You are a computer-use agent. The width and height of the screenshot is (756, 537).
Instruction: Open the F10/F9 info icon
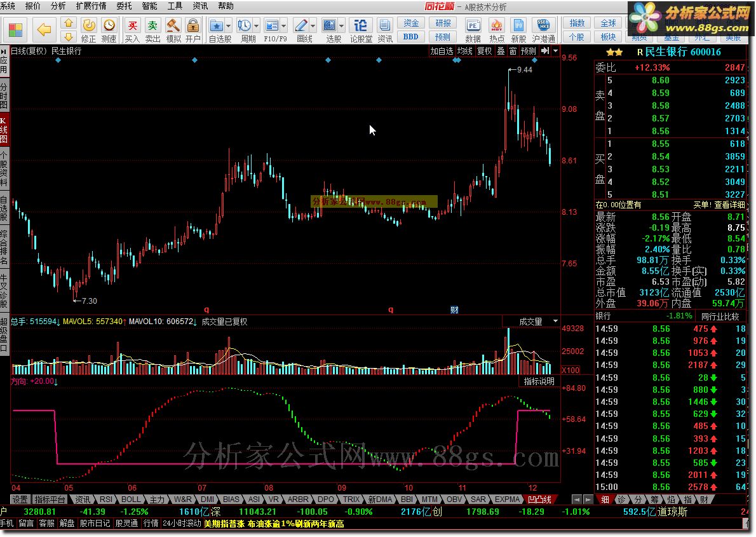272,25
